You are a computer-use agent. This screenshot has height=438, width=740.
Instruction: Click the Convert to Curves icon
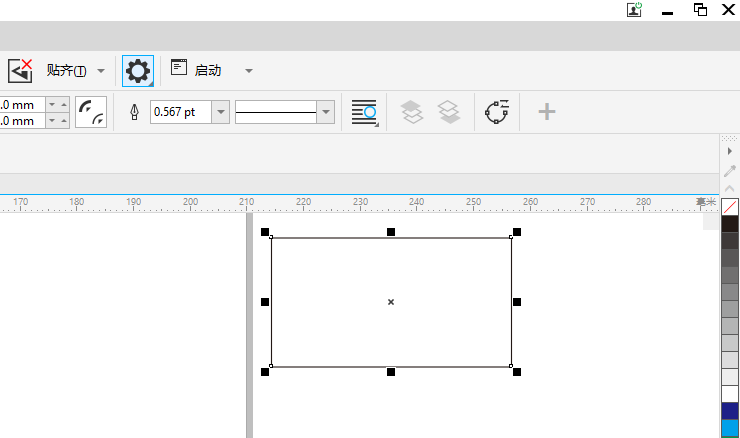pos(497,112)
